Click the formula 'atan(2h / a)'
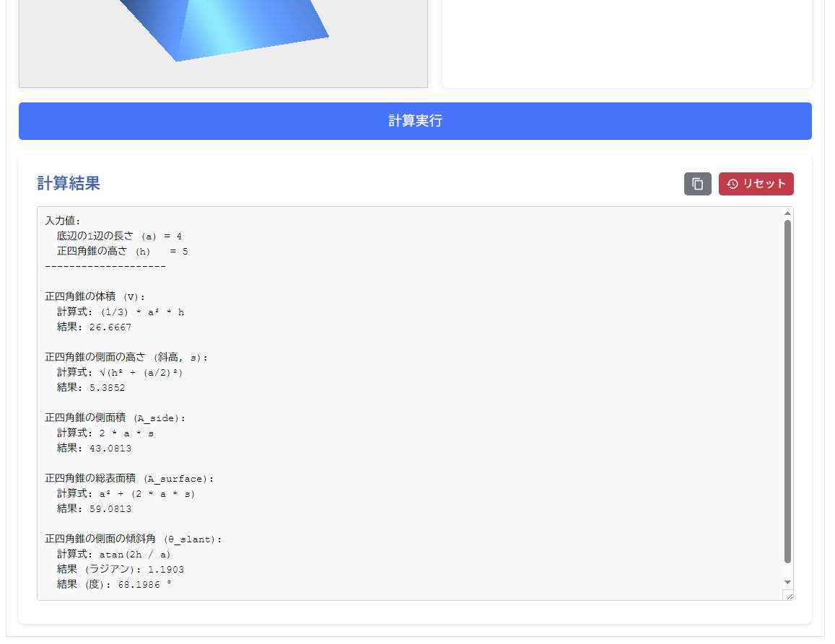The width and height of the screenshot is (835, 644). tap(135, 555)
